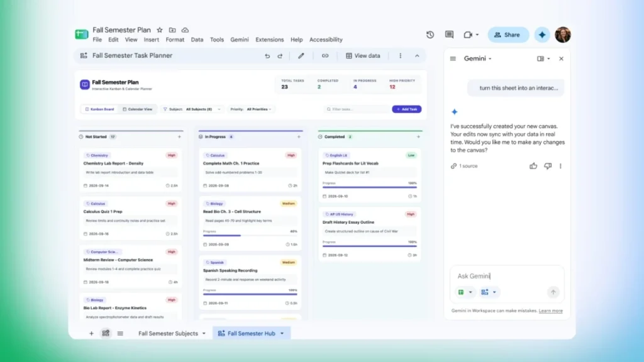Open Fall Semester Subjects tab dropdown arrow
The height and width of the screenshot is (362, 644).
[x=204, y=334]
